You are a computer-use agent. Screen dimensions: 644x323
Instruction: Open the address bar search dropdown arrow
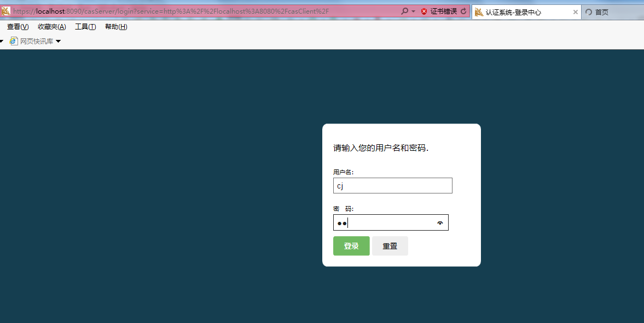coord(413,11)
